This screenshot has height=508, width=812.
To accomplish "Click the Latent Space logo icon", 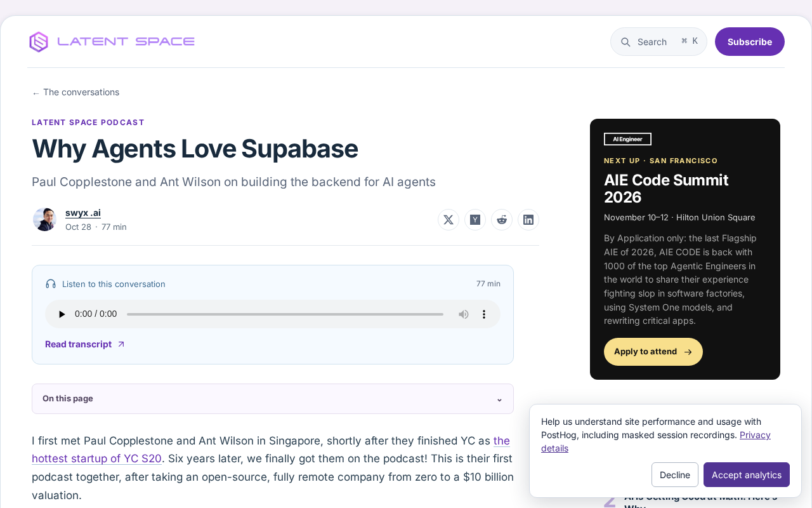I will (39, 42).
